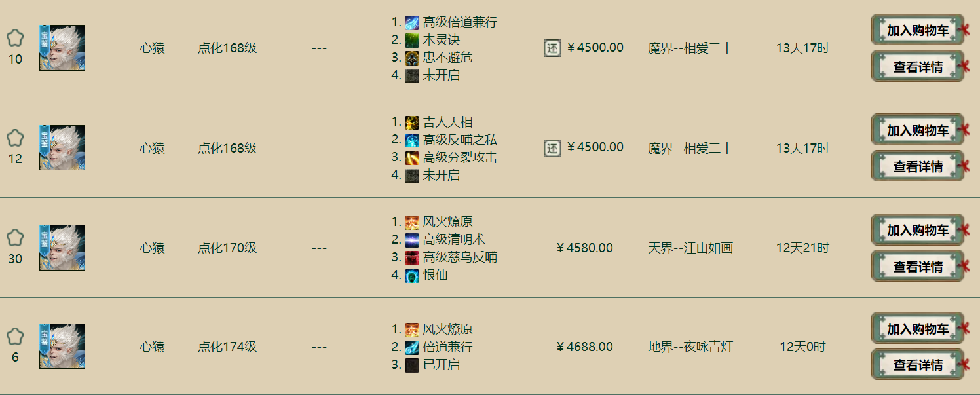Add the ¥4580.00 心猿 to cart
The width and height of the screenshot is (980, 395).
pos(917,230)
